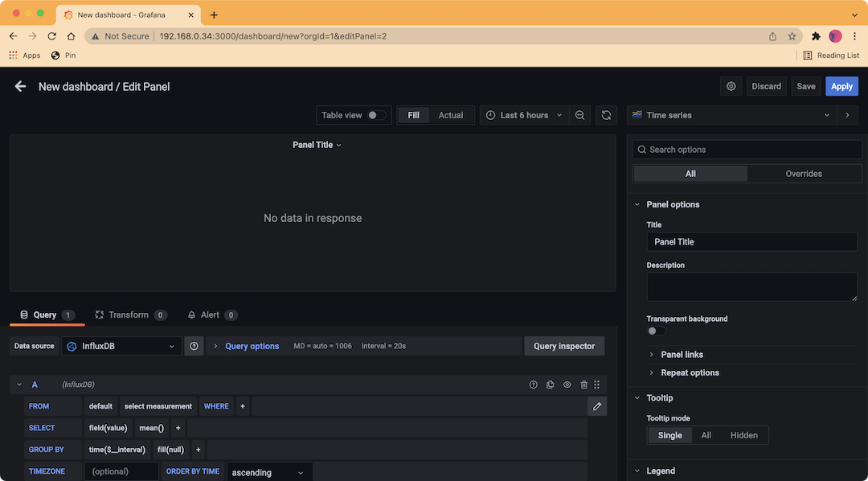Image resolution: width=868 pixels, height=481 pixels.
Task: Set tooltip mode to All
Action: pos(706,436)
